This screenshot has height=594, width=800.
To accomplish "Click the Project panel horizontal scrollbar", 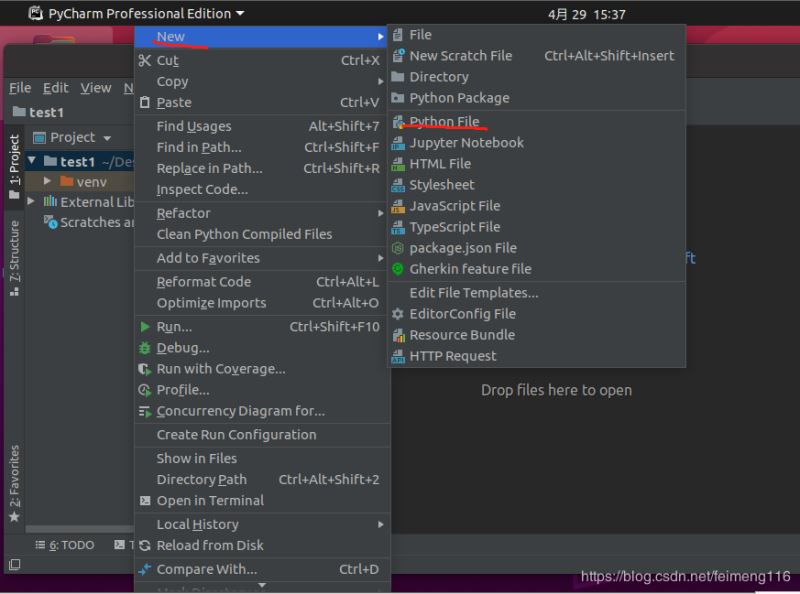I will tap(80, 529).
